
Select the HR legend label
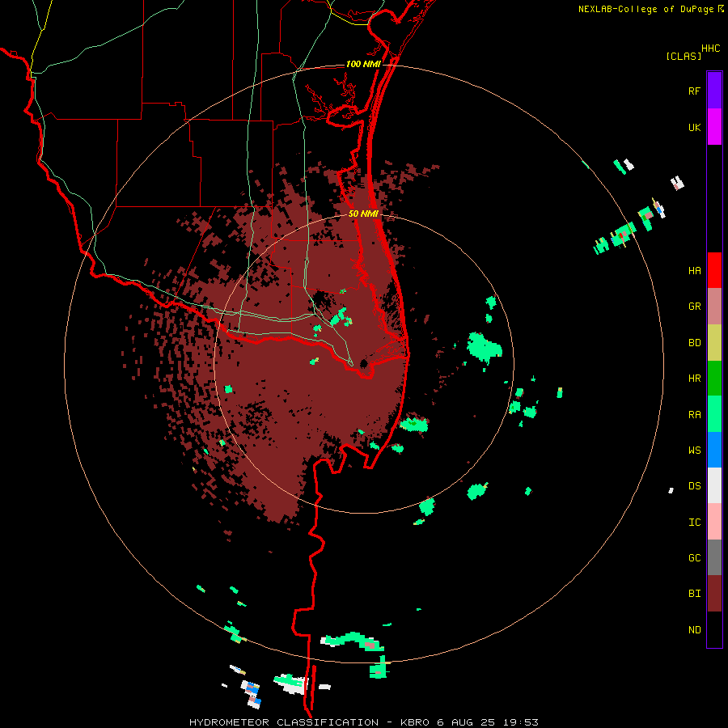[694, 379]
